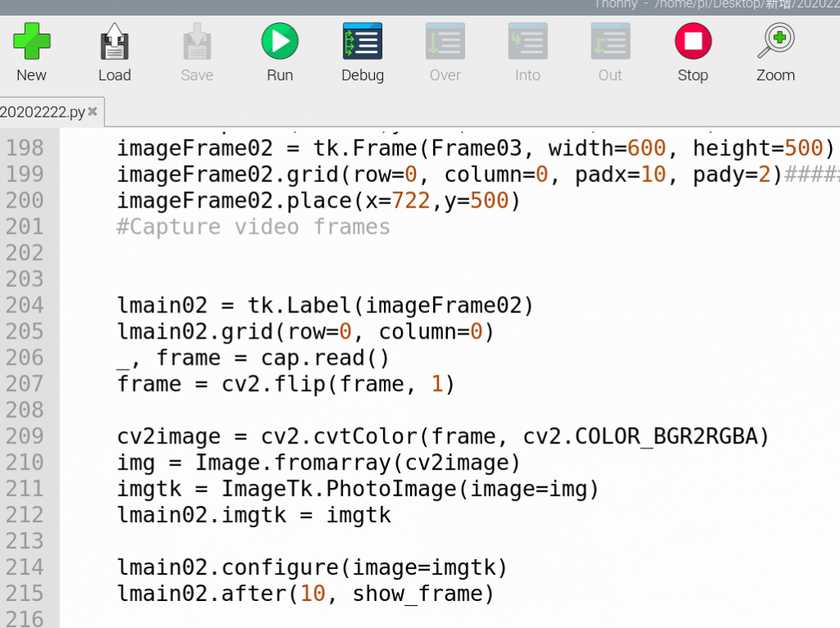The height and width of the screenshot is (628, 840).
Task: Click 'cap.read()' on line 206
Action: (x=325, y=358)
